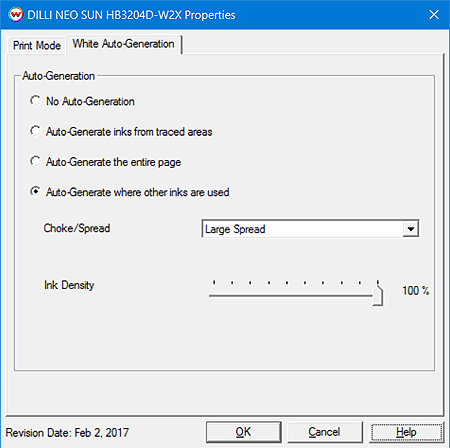Select Auto-Generate where other inks are used
Viewport: 450px width, 448px height.
tap(35, 192)
